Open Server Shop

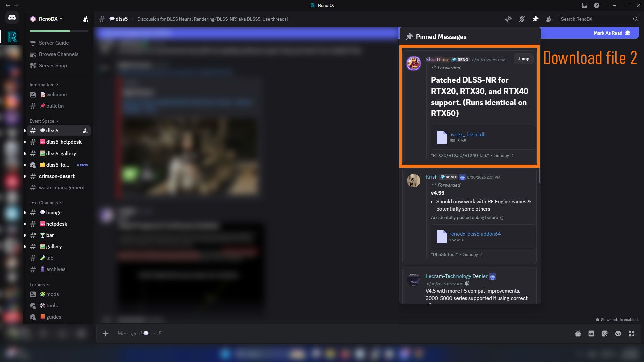coord(59,66)
